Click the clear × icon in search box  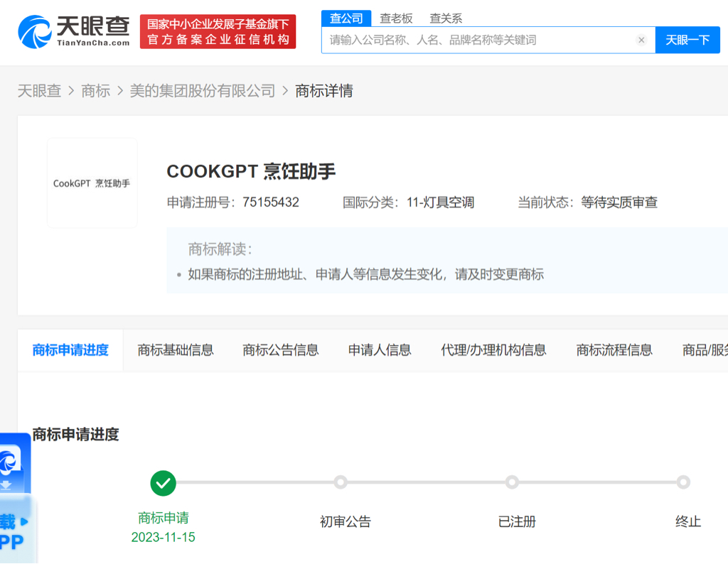point(641,40)
